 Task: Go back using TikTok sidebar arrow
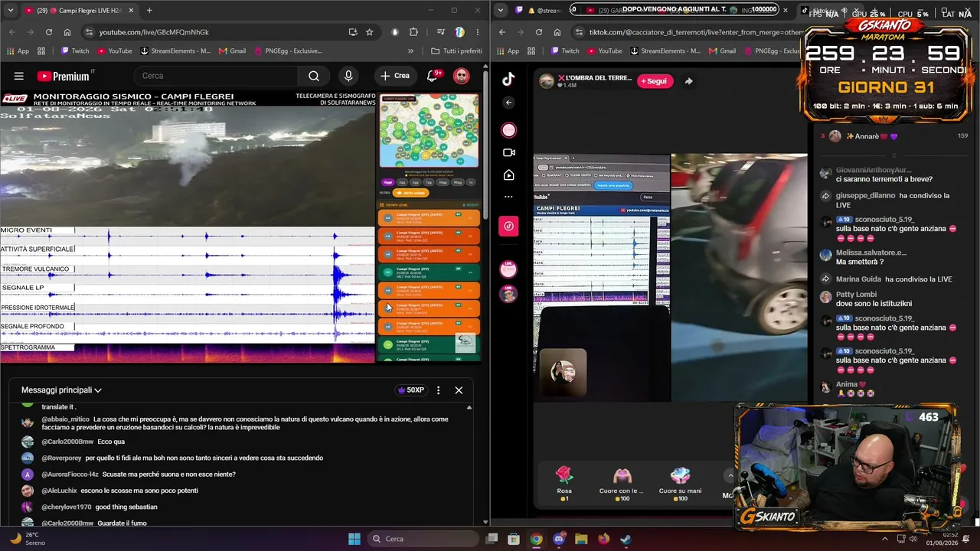(508, 103)
